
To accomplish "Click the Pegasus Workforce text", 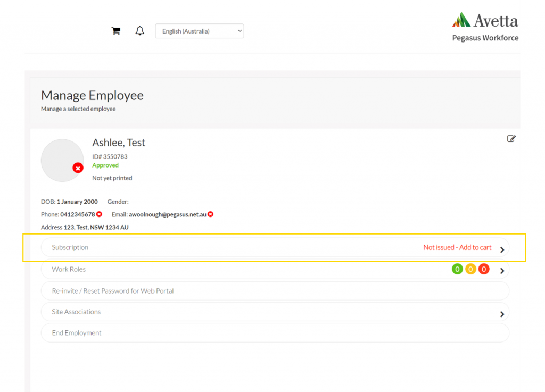I will 485,38.
